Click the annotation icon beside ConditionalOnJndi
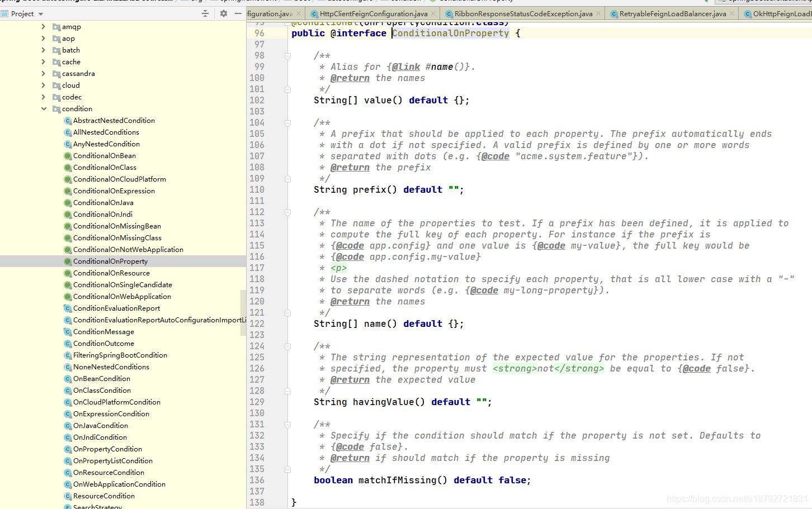This screenshot has height=509, width=812. click(68, 215)
